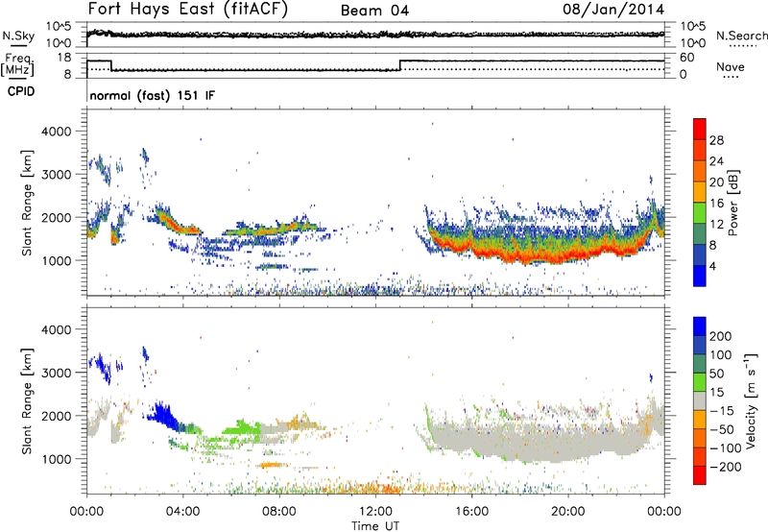Click the "15" label on Velocity color bar
768x532 pixels.
(x=716, y=393)
